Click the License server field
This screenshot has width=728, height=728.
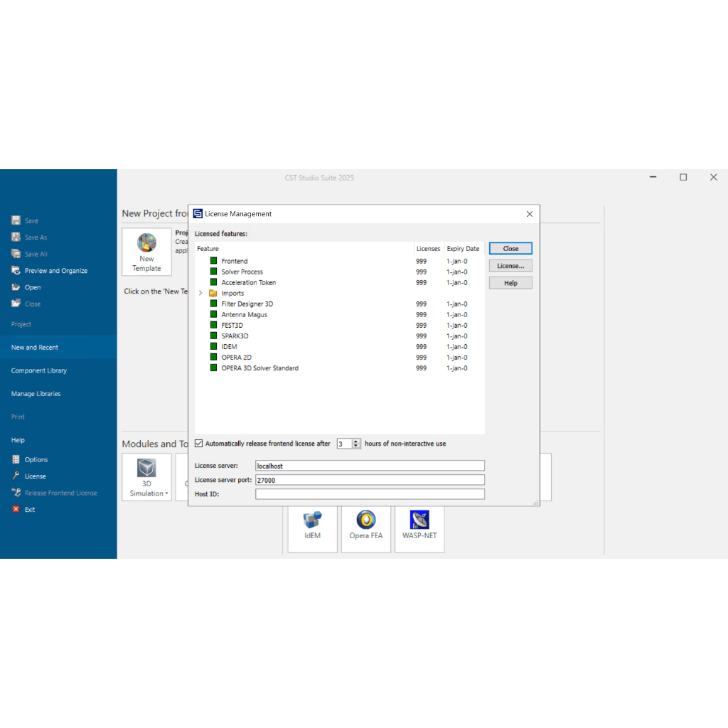370,466
